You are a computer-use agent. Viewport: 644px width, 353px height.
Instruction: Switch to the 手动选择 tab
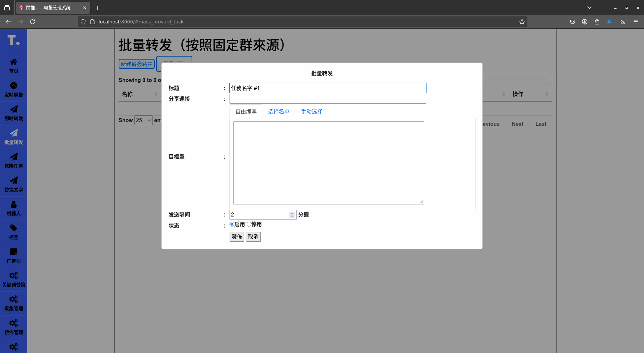311,111
